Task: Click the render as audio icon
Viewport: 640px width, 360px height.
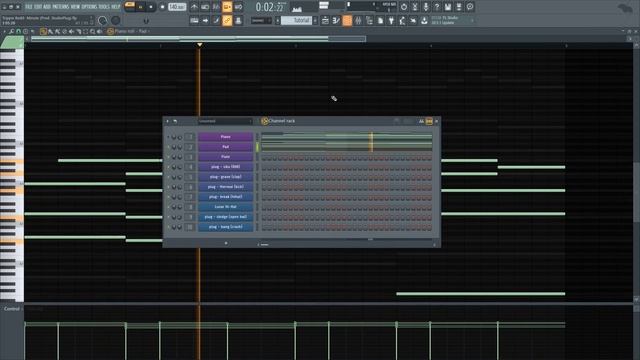Action: pos(459,7)
